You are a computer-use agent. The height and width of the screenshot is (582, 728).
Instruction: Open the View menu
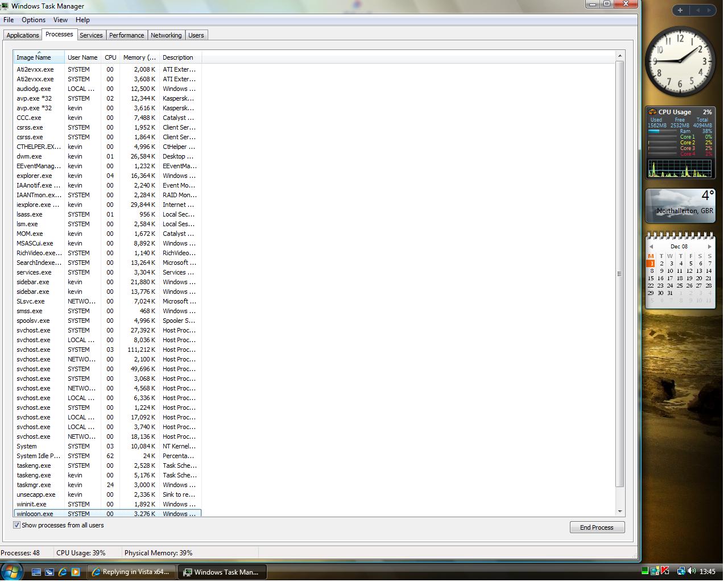[x=60, y=20]
